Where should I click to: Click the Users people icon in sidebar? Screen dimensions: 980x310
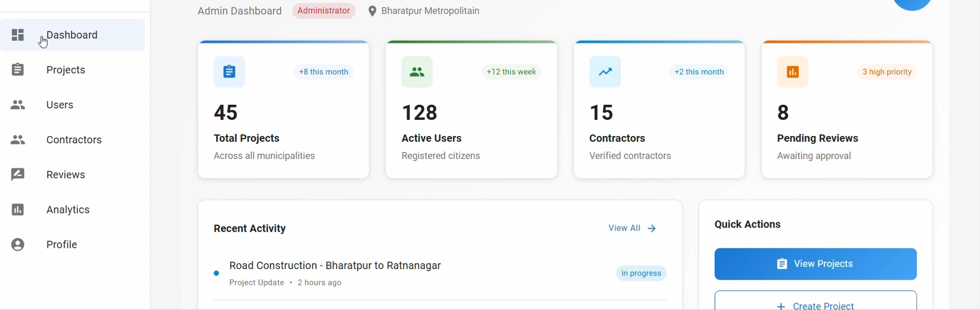(18, 105)
